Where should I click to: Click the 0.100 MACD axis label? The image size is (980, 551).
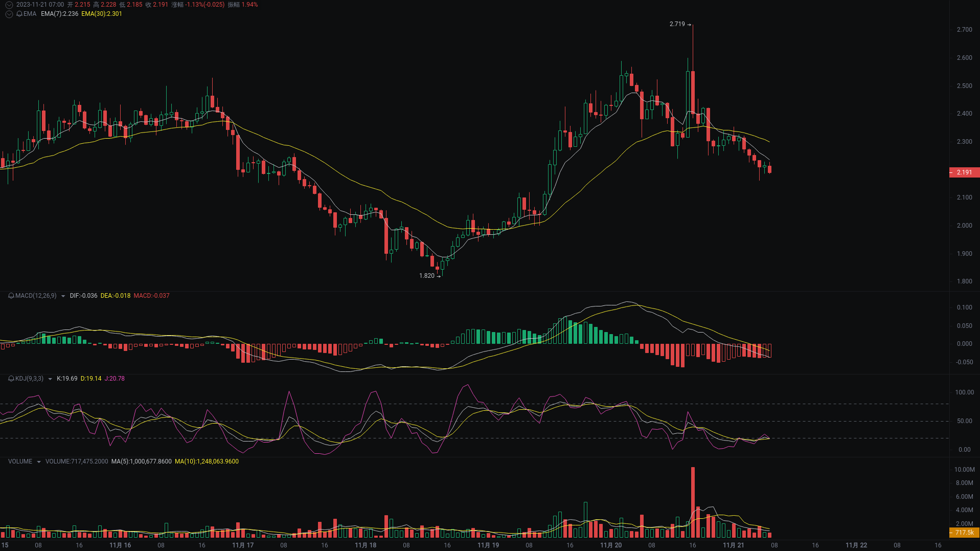click(965, 307)
